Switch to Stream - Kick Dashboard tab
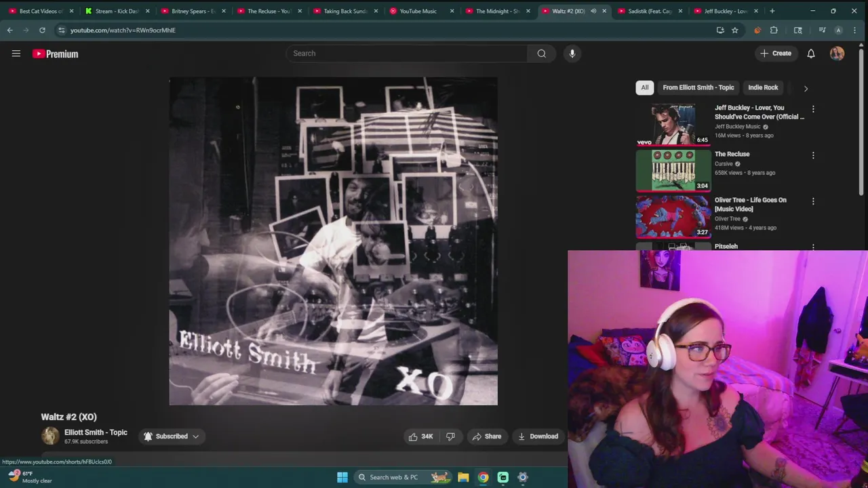 [x=117, y=11]
